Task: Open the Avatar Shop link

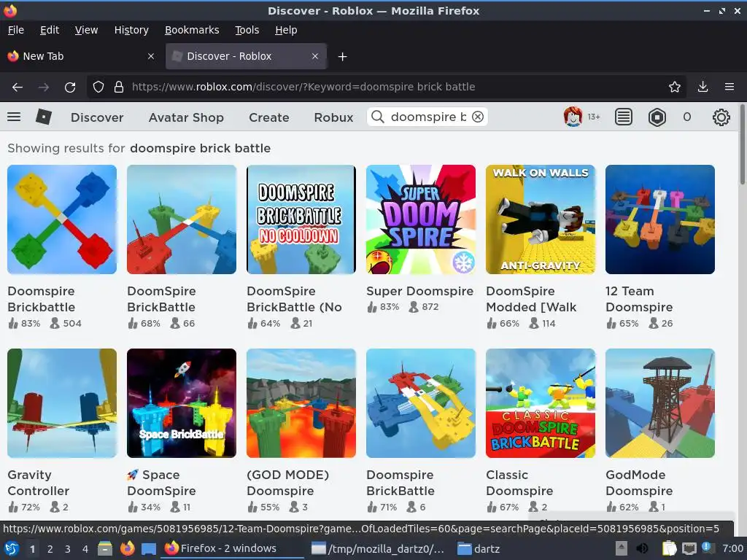Action: click(x=186, y=117)
